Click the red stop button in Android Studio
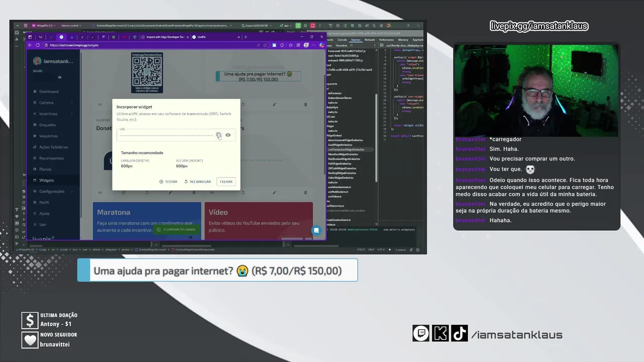 click(x=312, y=25)
